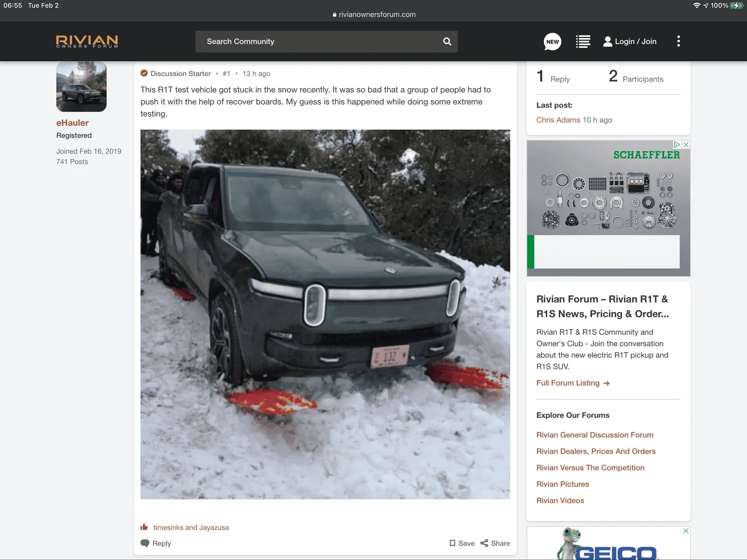Image resolution: width=747 pixels, height=560 pixels.
Task: Click the thumbs-up like icon
Action: click(x=144, y=527)
